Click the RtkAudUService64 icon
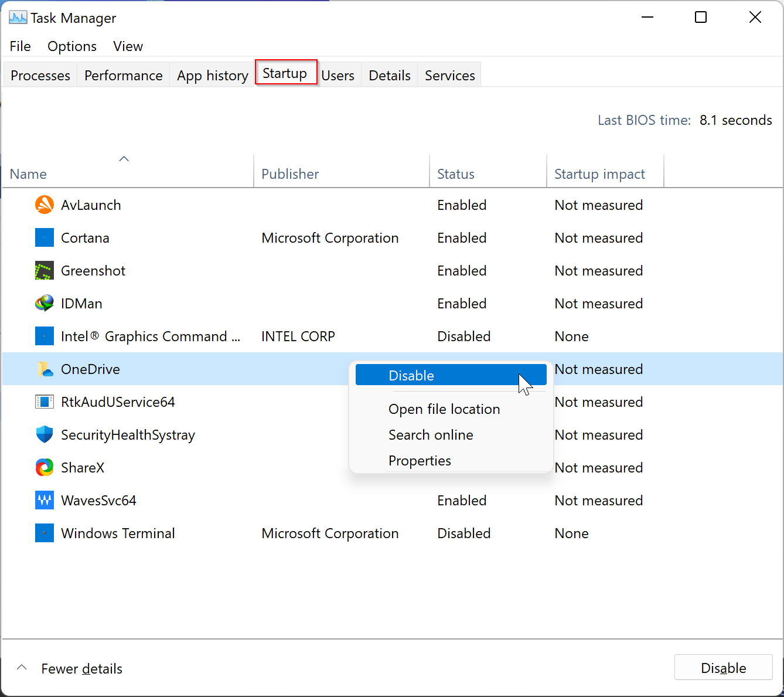 [45, 402]
